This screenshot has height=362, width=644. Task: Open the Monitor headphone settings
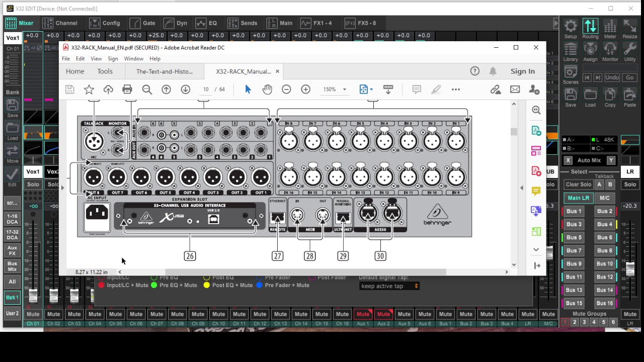click(610, 52)
